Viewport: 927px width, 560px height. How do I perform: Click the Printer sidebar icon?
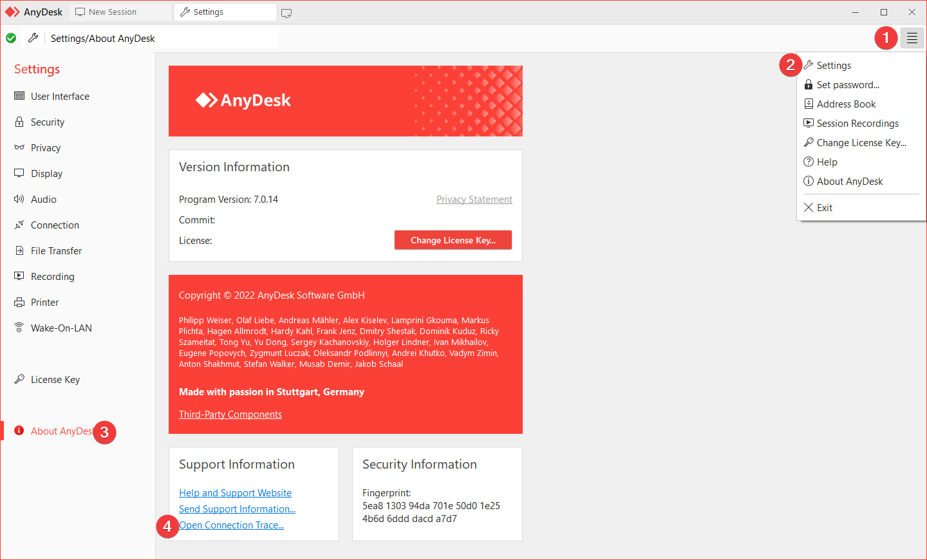click(x=19, y=302)
